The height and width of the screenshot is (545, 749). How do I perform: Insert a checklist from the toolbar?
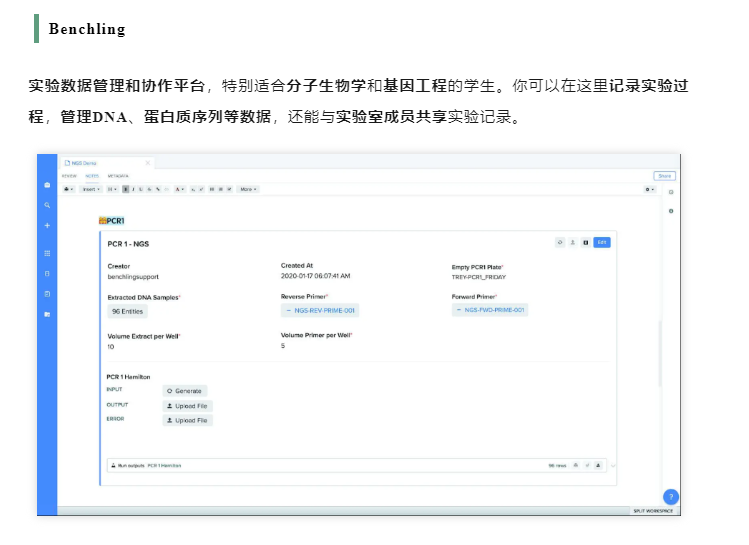[229, 189]
